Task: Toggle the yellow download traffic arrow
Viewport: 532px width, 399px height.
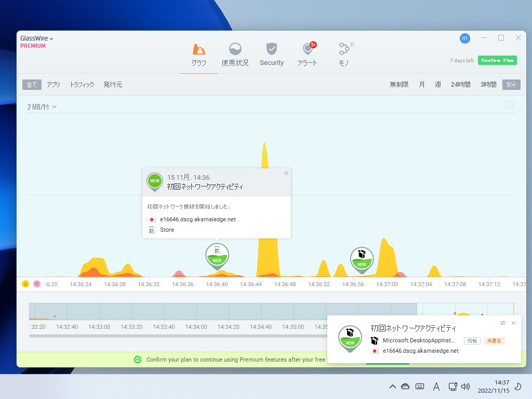Action: tap(25, 284)
